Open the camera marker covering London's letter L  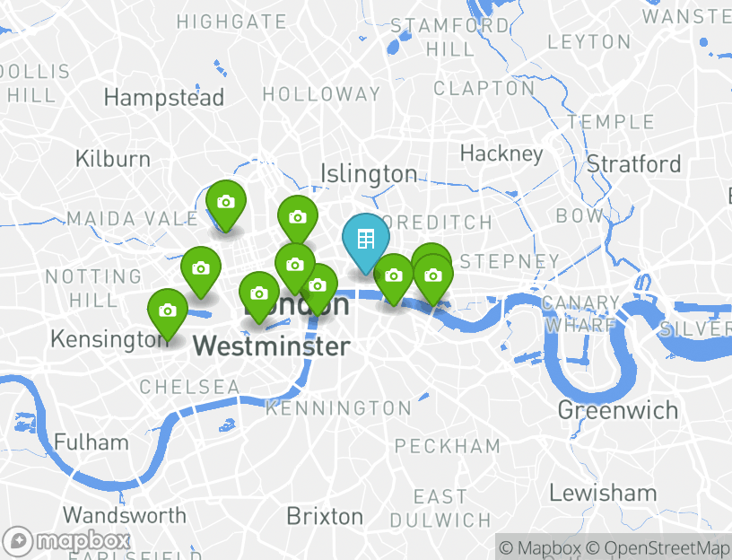pyautogui.click(x=259, y=293)
